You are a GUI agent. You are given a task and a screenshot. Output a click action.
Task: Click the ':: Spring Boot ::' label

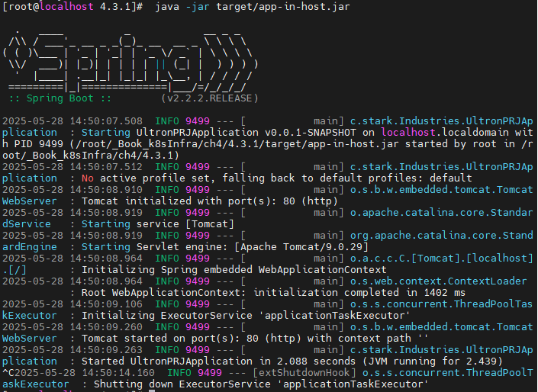pyautogui.click(x=60, y=98)
